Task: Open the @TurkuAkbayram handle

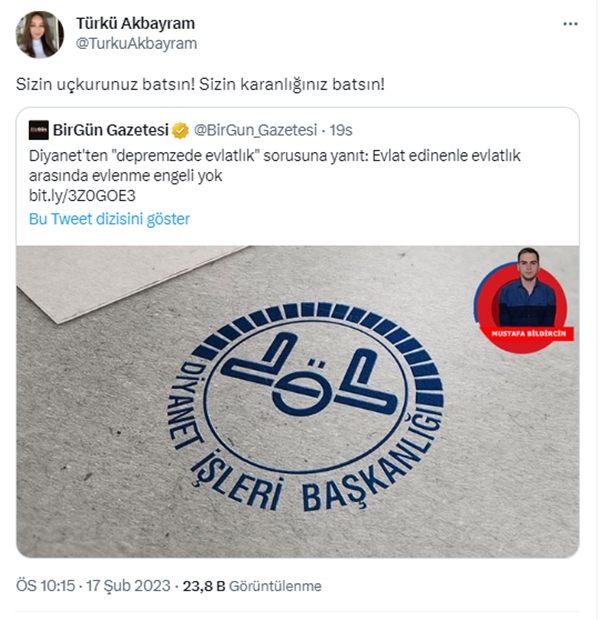Action: pos(136,43)
